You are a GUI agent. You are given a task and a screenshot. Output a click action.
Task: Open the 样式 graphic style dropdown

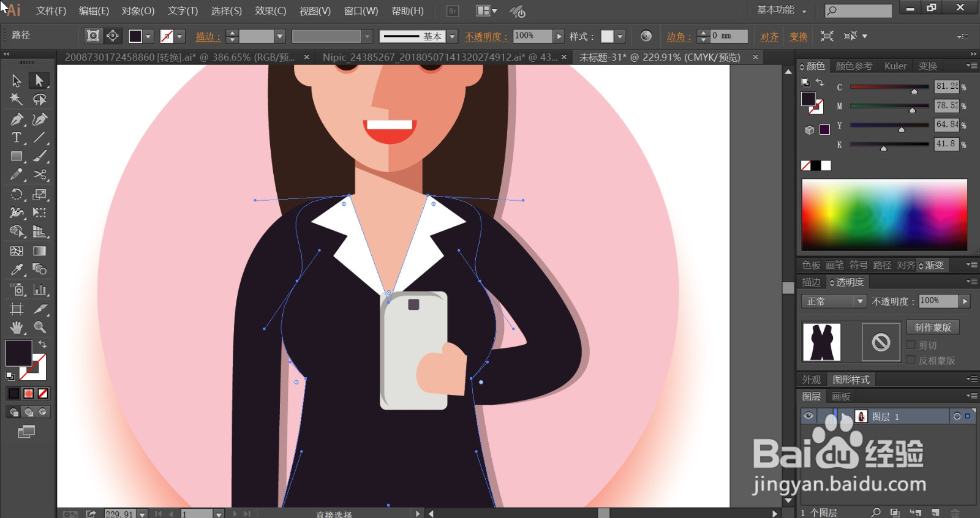click(x=620, y=37)
